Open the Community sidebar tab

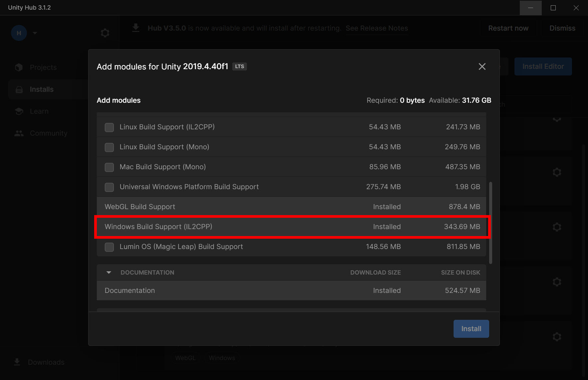[49, 133]
